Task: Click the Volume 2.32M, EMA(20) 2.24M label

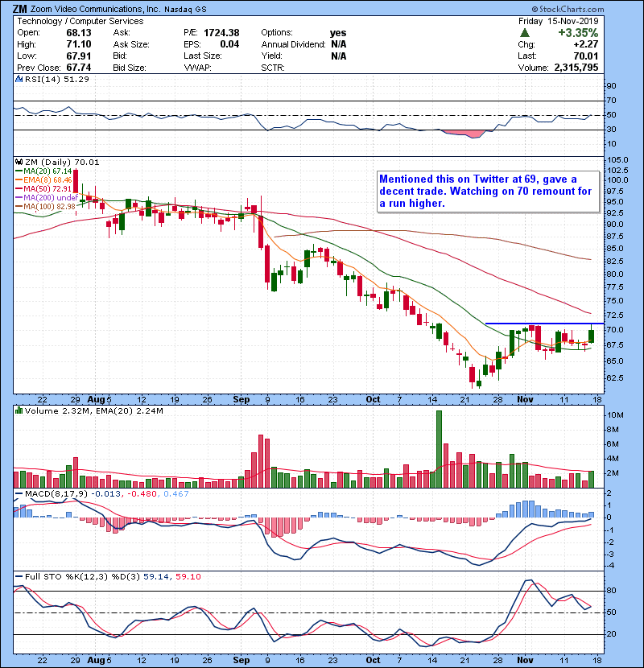Action: tap(93, 410)
